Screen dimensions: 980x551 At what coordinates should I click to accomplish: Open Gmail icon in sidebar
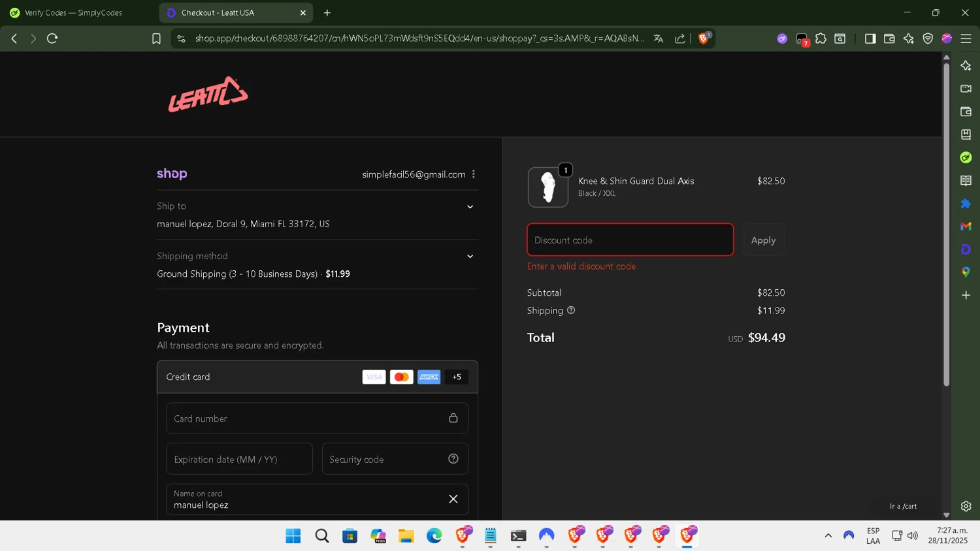[x=966, y=226]
